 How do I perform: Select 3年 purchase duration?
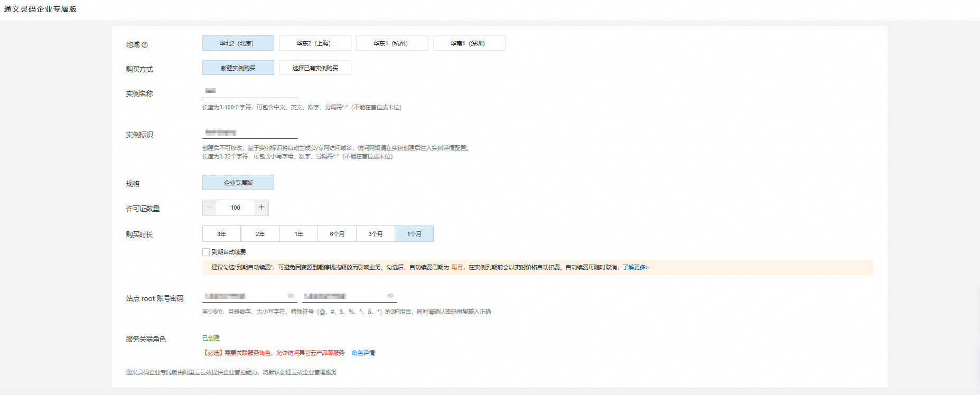[x=221, y=234]
